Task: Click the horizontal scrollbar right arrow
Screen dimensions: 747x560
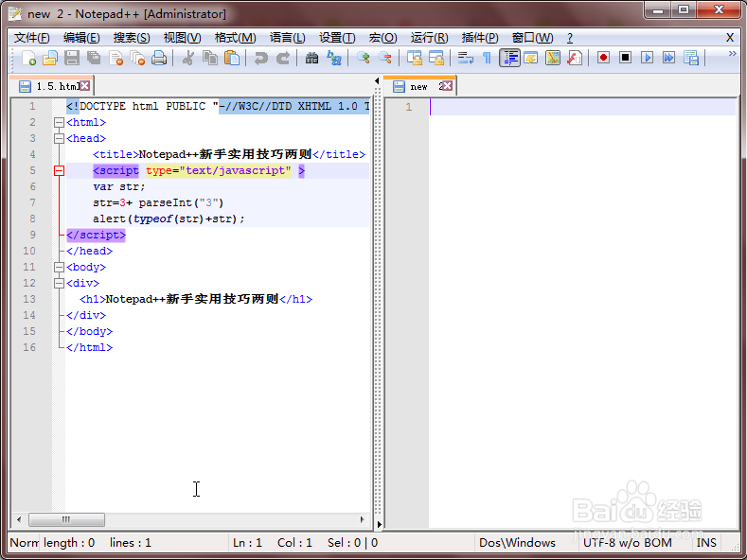Action: [x=363, y=519]
